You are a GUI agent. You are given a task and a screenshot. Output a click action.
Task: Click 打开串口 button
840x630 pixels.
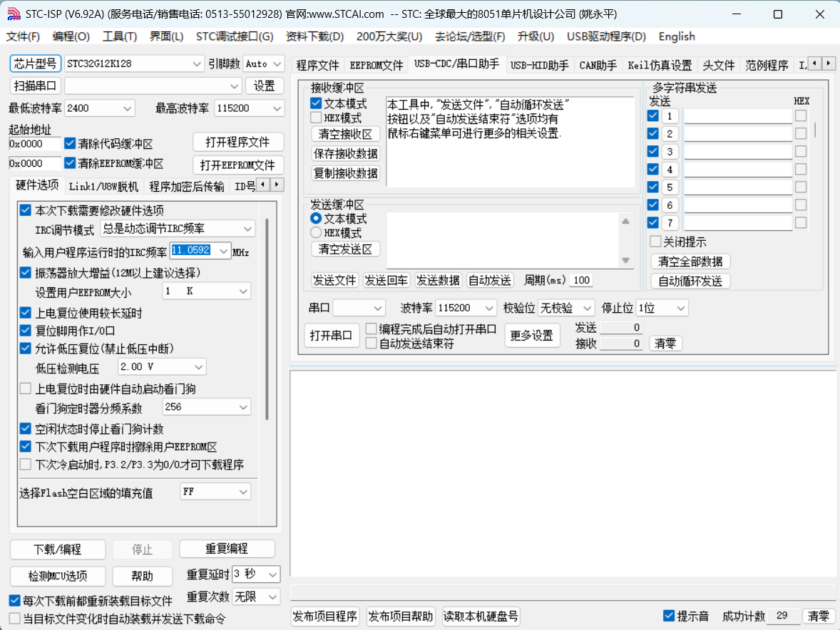[331, 336]
